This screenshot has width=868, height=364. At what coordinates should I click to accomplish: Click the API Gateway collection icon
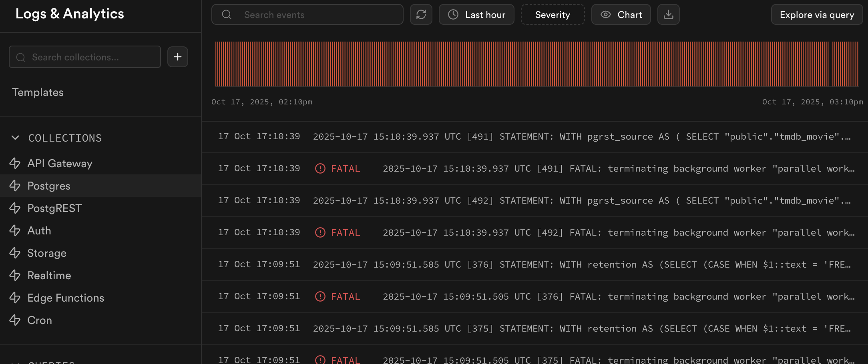(x=15, y=163)
